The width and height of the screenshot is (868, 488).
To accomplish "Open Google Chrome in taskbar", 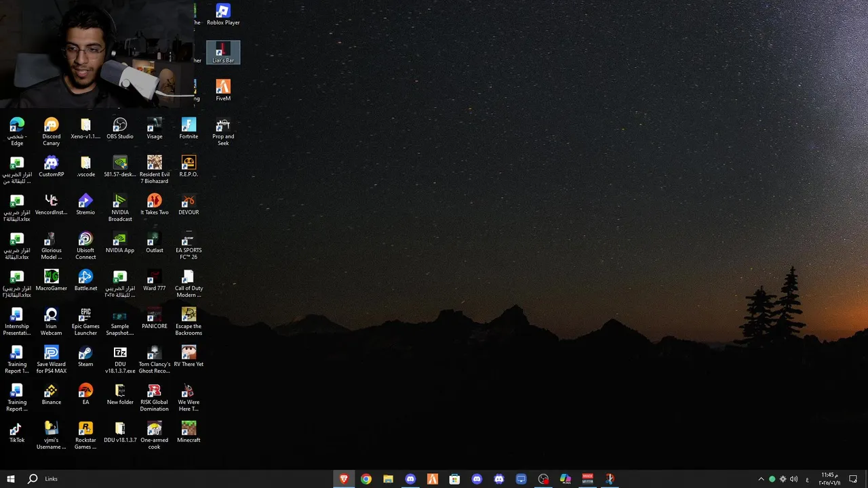I will click(366, 479).
